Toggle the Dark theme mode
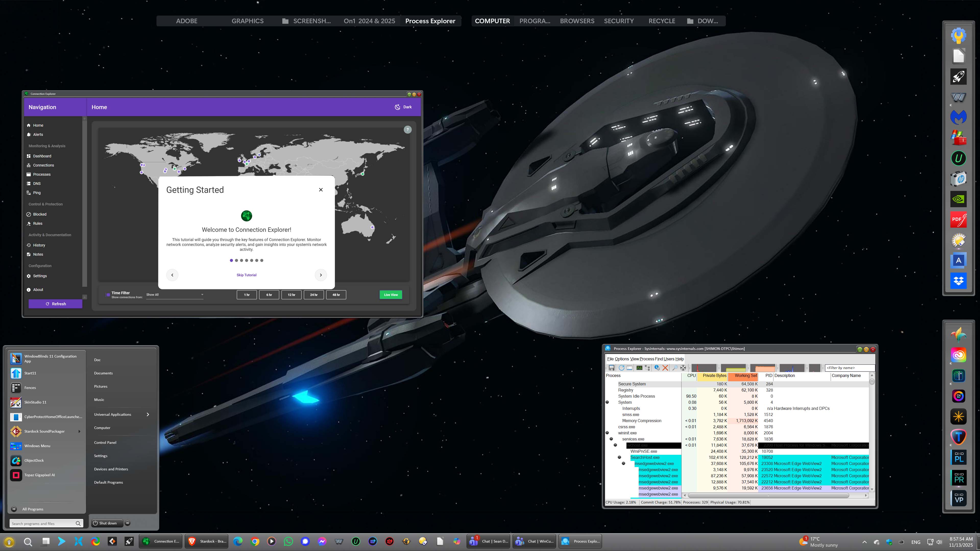 coord(403,107)
